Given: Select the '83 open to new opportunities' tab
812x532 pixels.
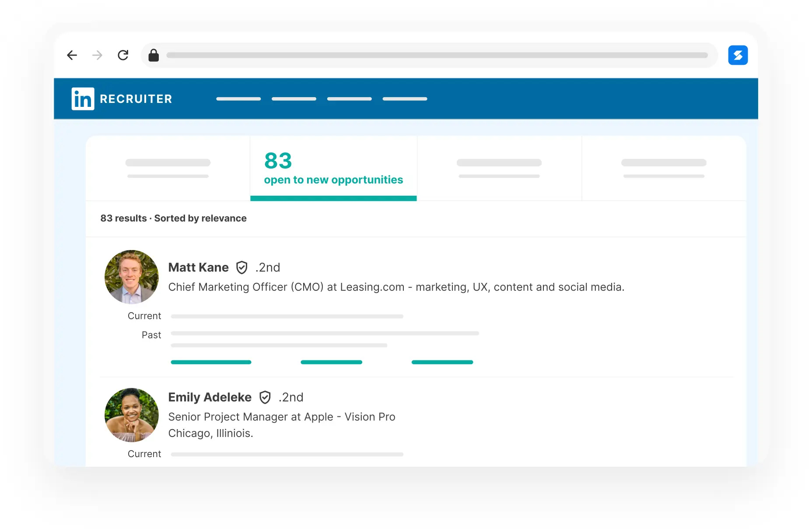Looking at the screenshot, I should tap(333, 168).
